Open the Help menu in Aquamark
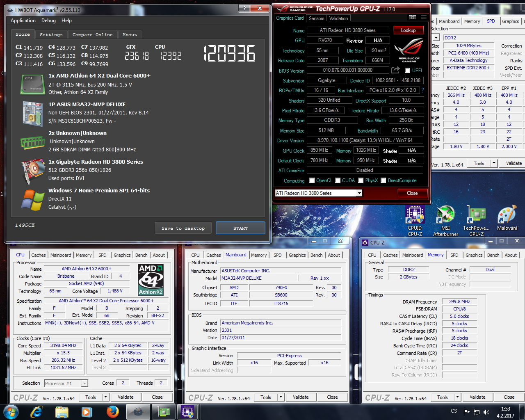The height and width of the screenshot is (420, 525). coord(66,21)
